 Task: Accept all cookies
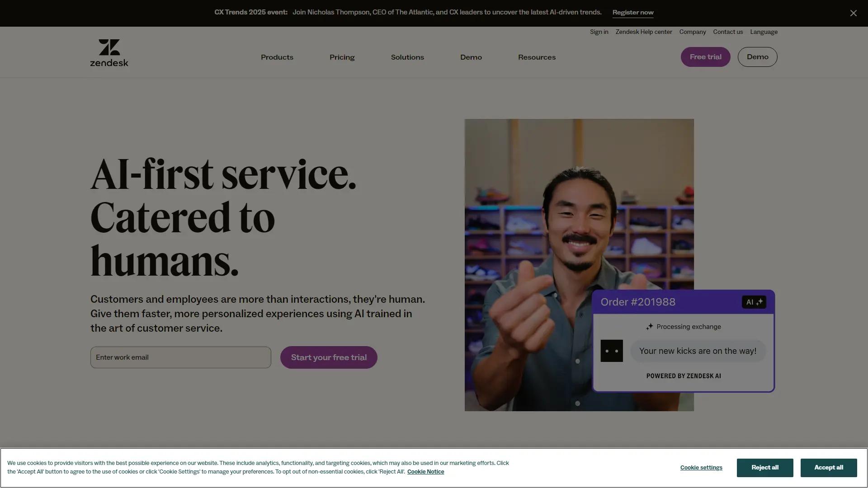[x=829, y=468]
